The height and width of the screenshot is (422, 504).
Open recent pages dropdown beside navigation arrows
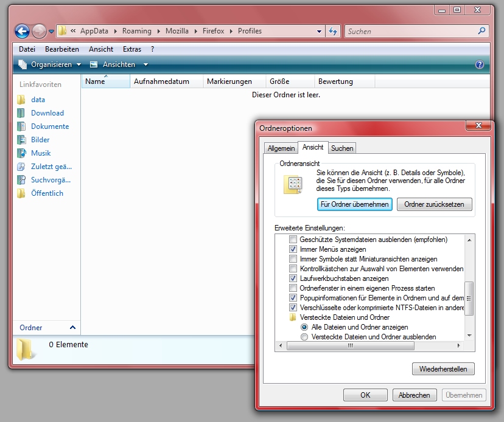tap(51, 32)
